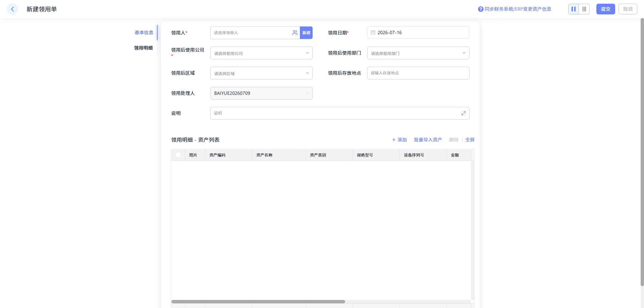
Task: Expand the 说明 text box with expand icon
Action: 464,113
